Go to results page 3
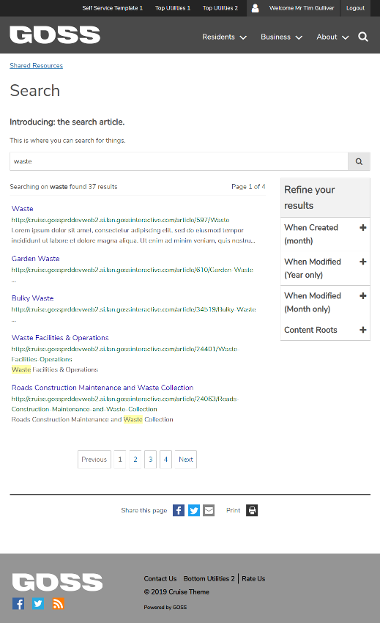 [150, 459]
